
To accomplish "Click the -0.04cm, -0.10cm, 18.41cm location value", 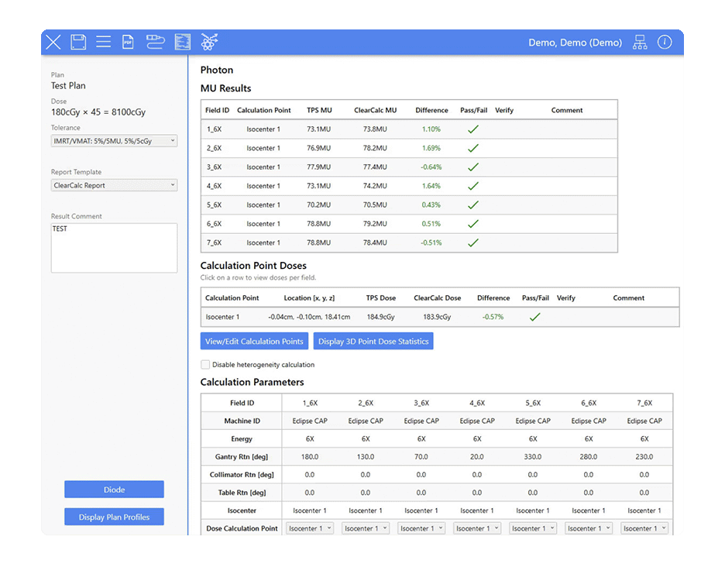I will tap(309, 317).
